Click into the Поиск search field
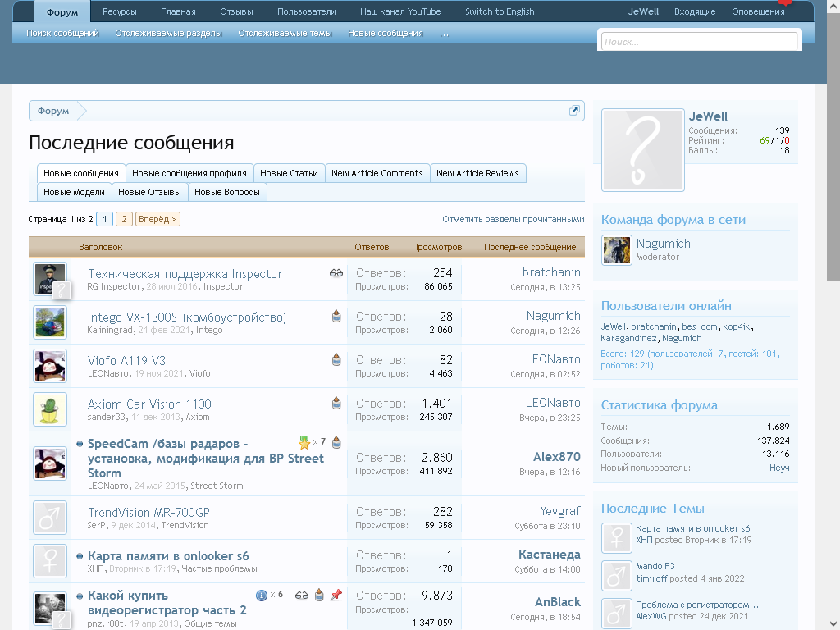Viewport: 840px width, 630px height. click(x=698, y=42)
